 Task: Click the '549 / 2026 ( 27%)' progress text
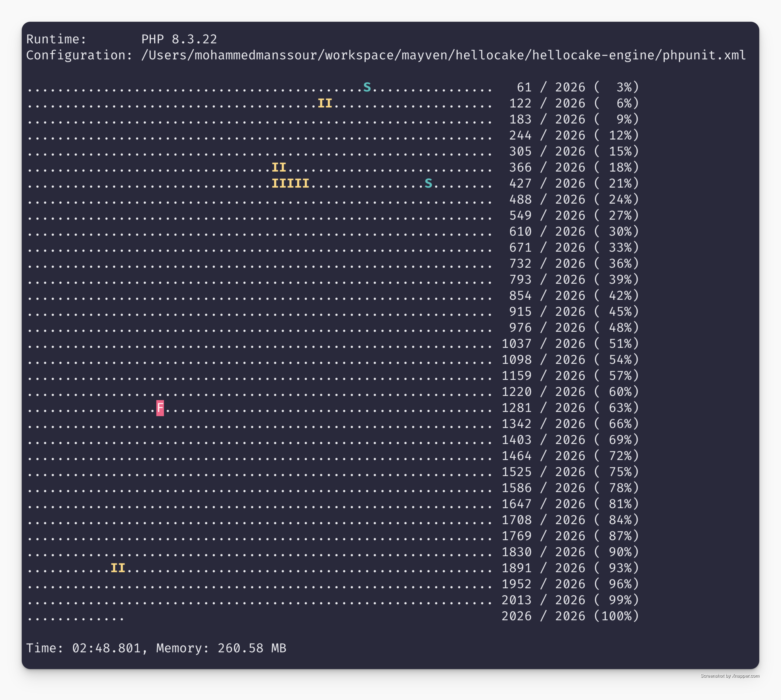[574, 216]
